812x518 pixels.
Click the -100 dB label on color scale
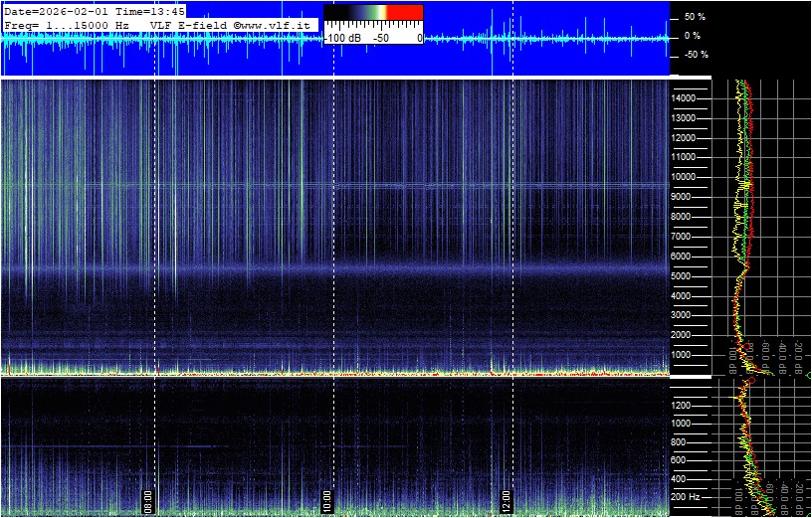click(343, 38)
